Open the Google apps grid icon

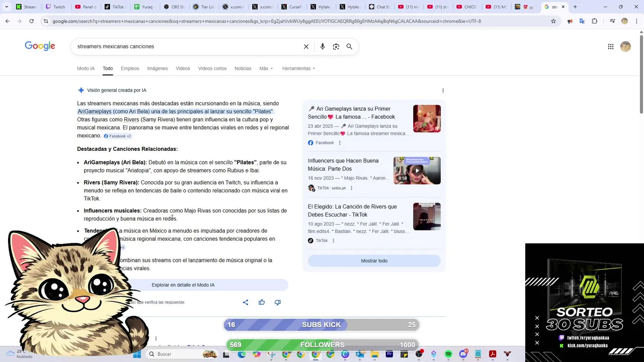611,46
